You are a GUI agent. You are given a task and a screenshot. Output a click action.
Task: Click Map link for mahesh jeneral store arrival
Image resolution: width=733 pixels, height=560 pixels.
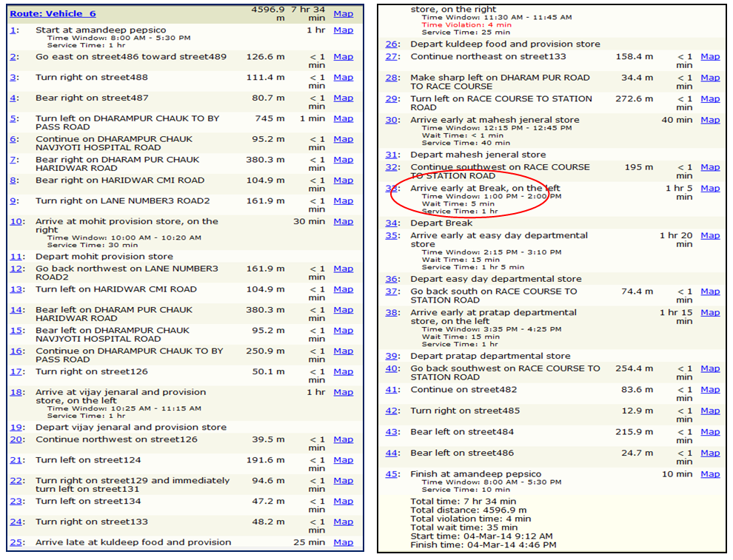point(710,120)
